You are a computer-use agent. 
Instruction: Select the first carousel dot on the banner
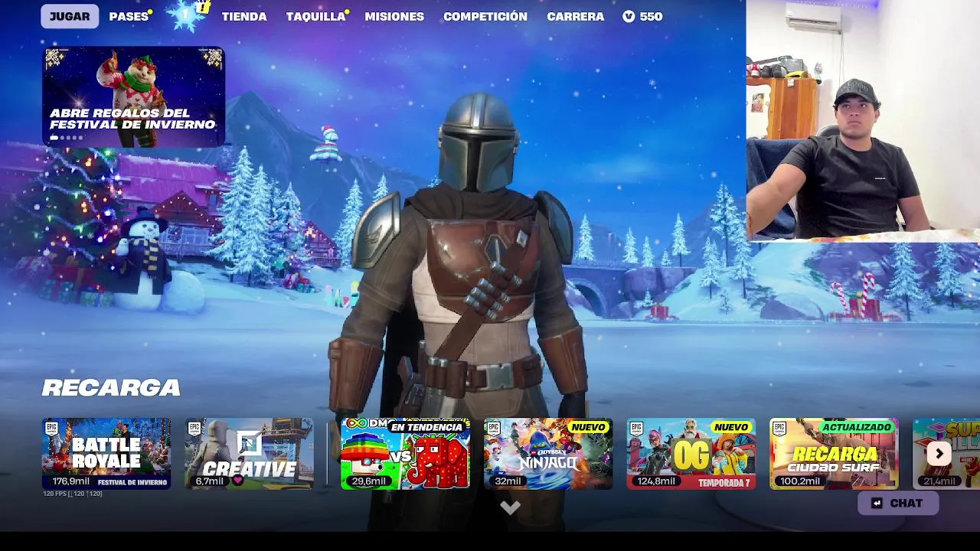pyautogui.click(x=54, y=138)
